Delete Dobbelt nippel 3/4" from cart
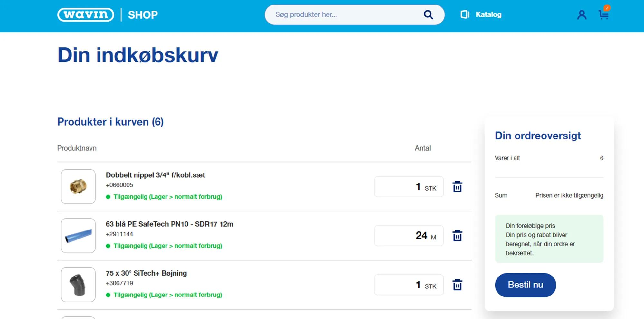The image size is (644, 319). pyautogui.click(x=457, y=187)
